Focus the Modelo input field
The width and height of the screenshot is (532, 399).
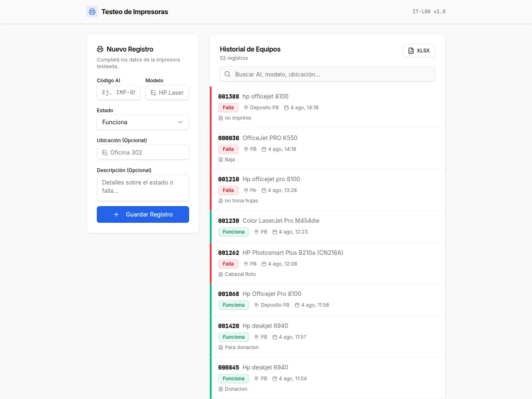(167, 92)
